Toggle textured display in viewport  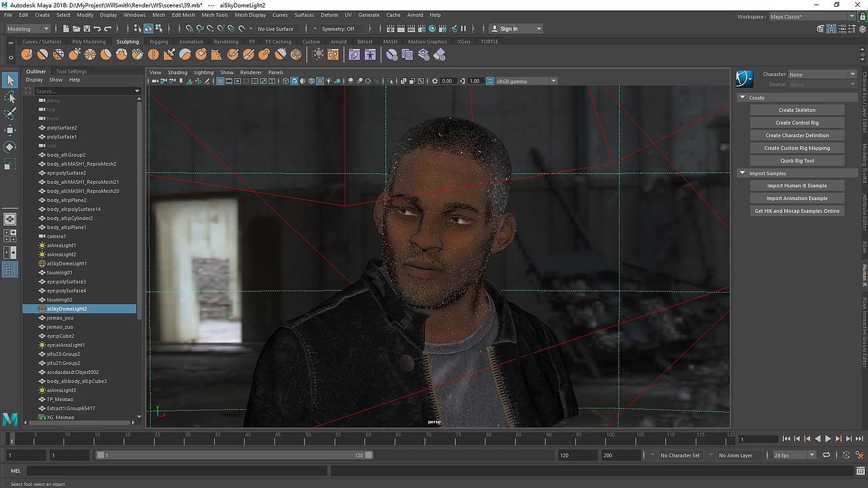point(321,81)
